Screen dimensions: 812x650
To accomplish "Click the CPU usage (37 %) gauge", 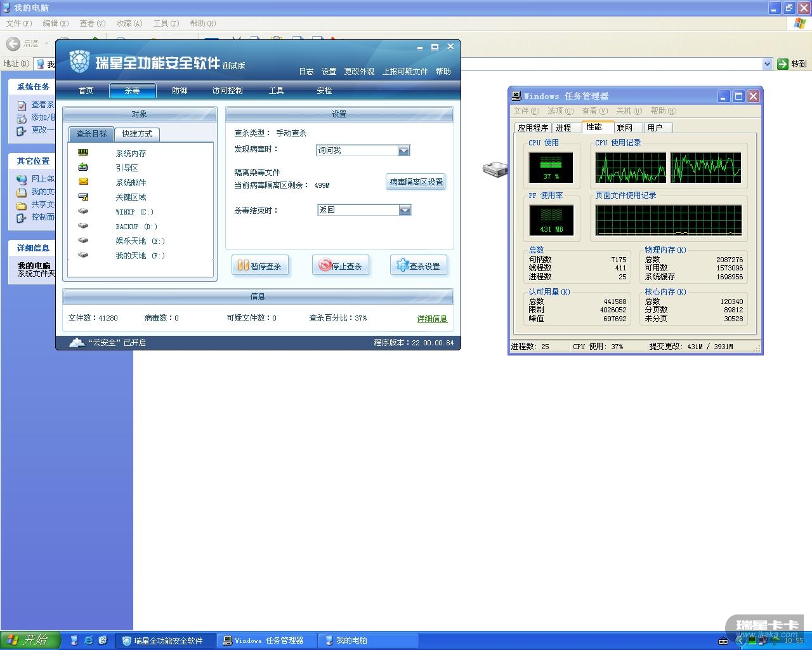I will click(x=551, y=167).
